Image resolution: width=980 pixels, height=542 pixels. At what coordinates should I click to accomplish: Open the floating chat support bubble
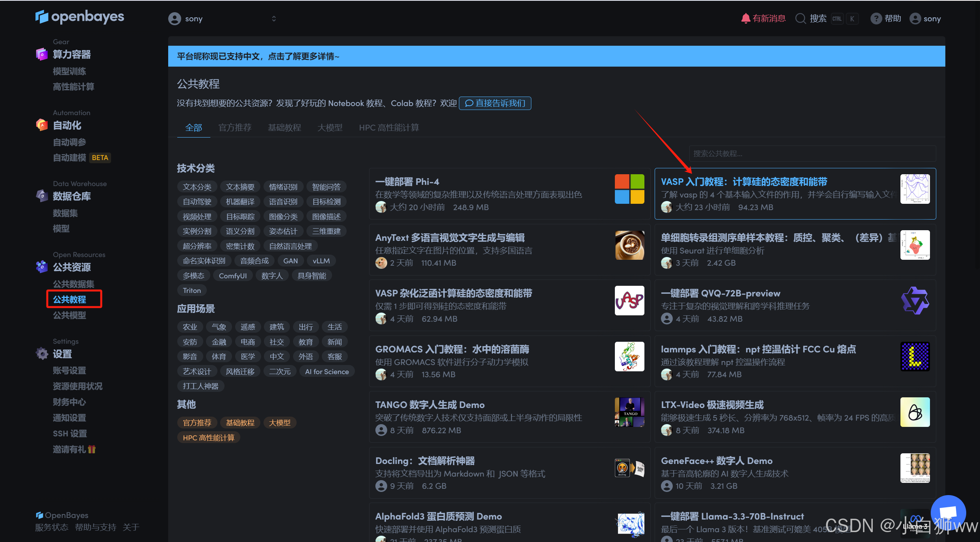[948, 512]
